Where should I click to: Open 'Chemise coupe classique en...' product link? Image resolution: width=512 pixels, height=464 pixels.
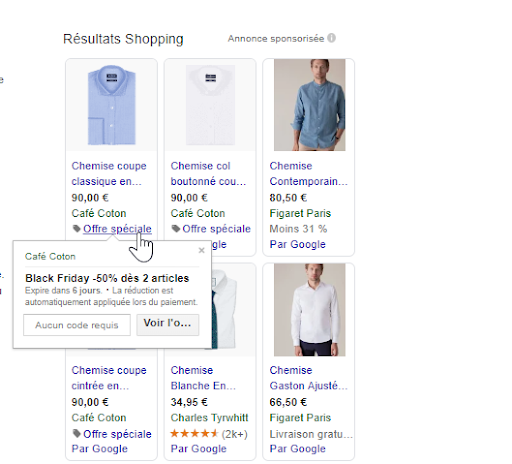click(x=109, y=173)
